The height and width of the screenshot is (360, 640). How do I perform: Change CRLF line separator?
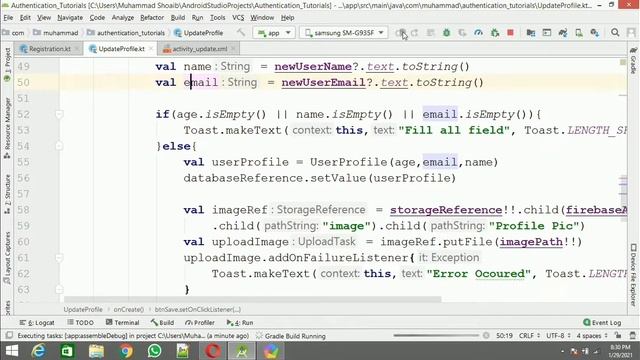tap(529, 336)
